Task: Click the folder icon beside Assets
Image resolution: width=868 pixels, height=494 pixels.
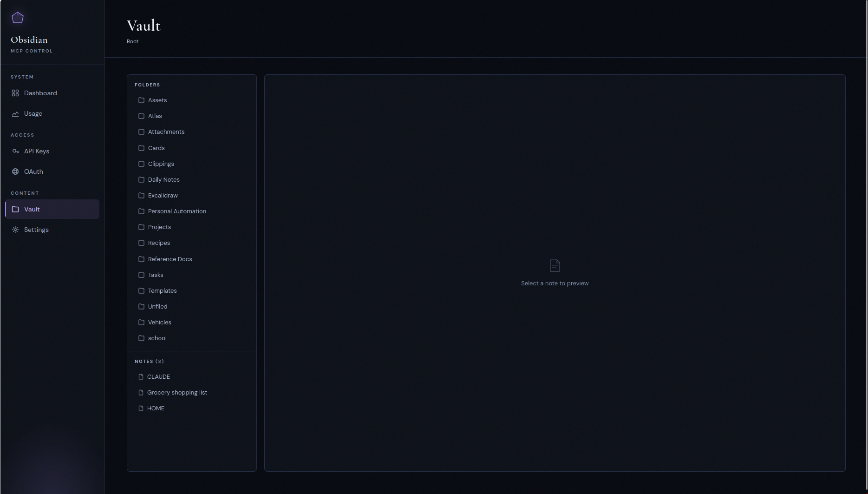Action: coord(142,100)
